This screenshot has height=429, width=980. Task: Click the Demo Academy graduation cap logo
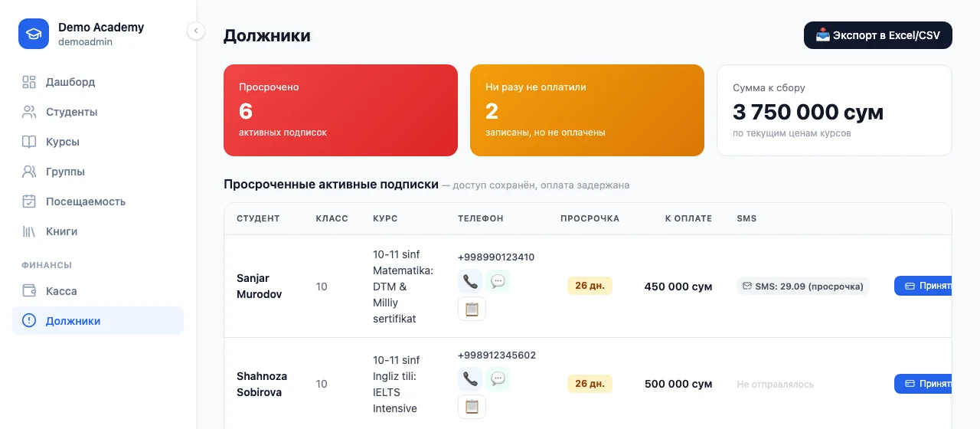click(x=34, y=34)
